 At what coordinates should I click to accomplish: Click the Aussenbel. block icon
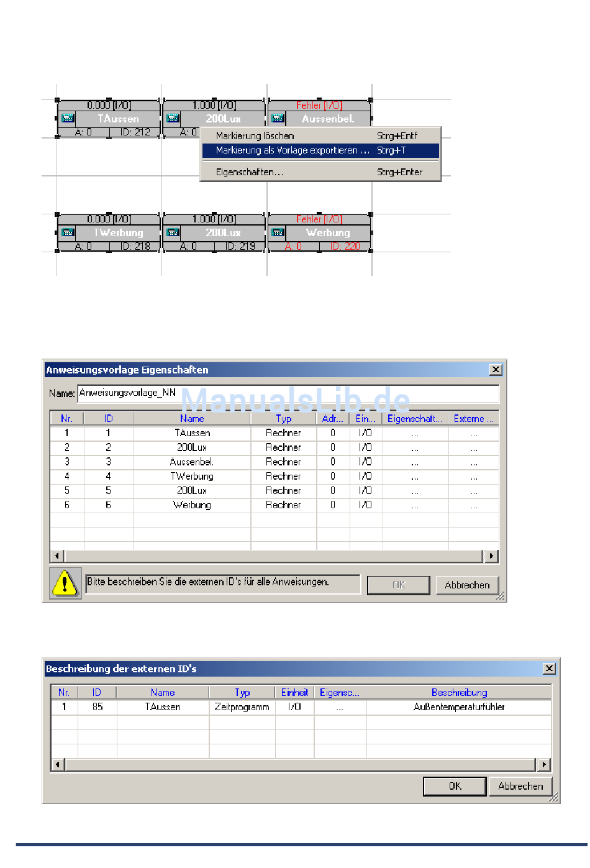click(x=278, y=119)
